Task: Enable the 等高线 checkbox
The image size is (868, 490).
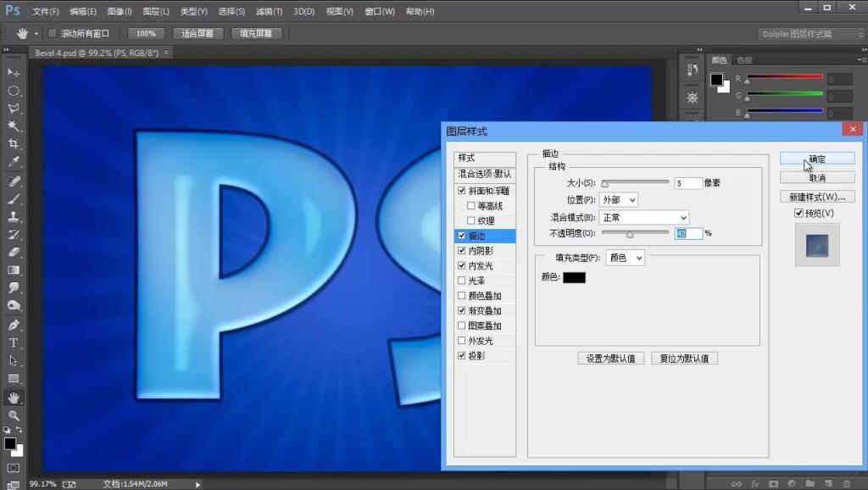Action: pyautogui.click(x=471, y=205)
